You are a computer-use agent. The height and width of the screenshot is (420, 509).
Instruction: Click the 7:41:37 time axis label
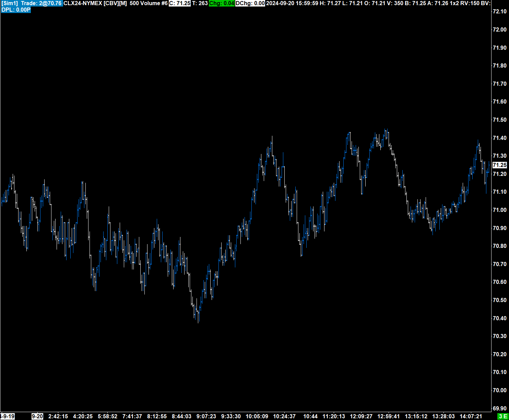(x=132, y=416)
